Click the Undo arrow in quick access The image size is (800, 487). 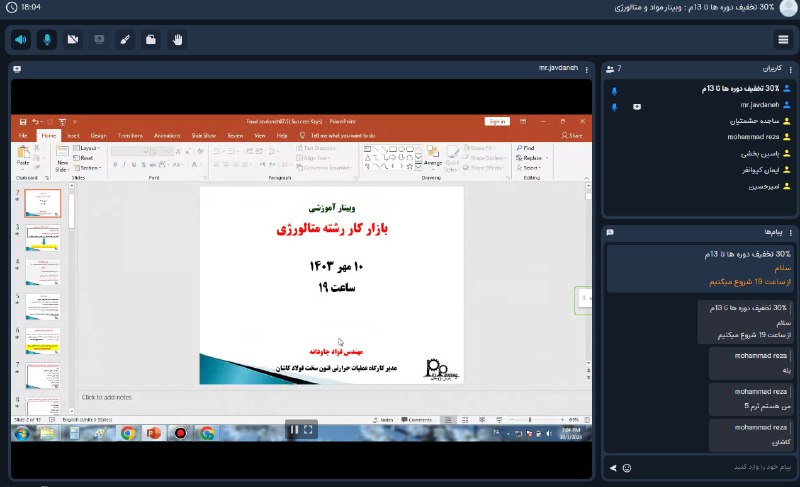click(x=35, y=122)
